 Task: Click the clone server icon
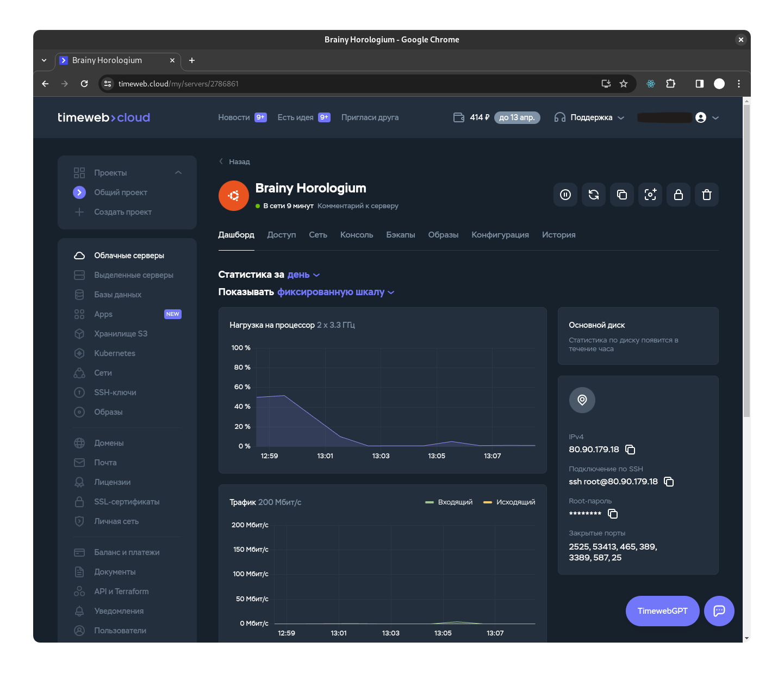pyautogui.click(x=622, y=195)
